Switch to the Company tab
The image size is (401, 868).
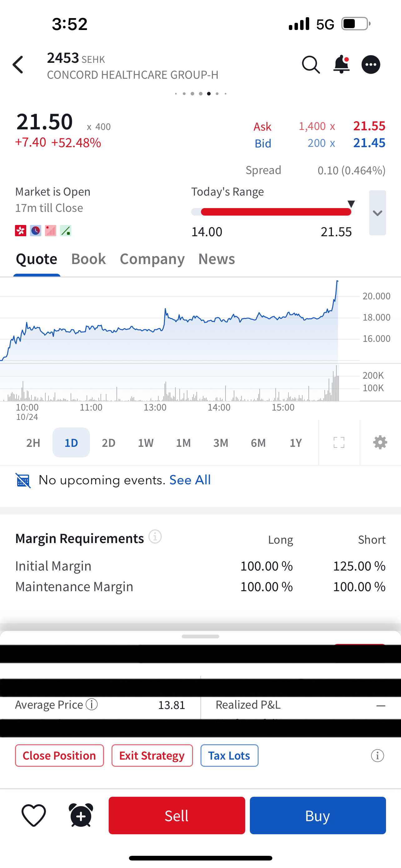pos(152,259)
